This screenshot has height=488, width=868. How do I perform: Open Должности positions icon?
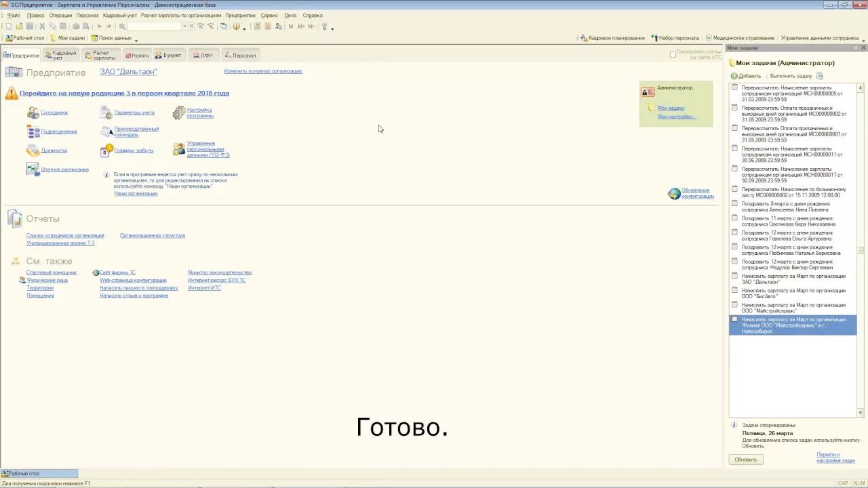[x=33, y=150]
